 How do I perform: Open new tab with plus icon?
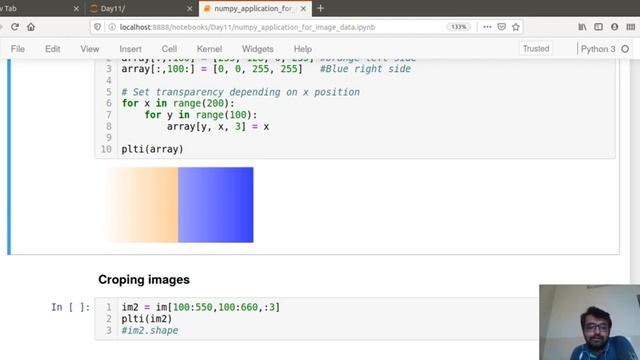pyautogui.click(x=320, y=8)
